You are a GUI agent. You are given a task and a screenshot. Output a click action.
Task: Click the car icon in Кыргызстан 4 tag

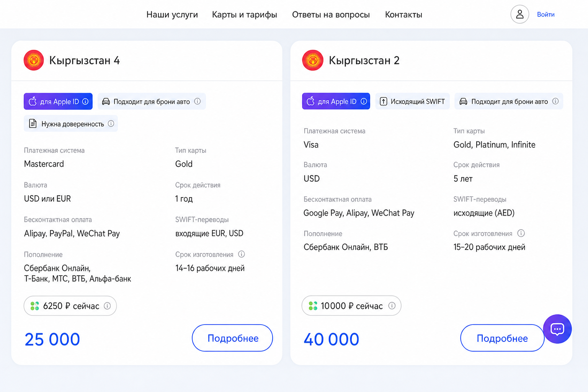click(106, 101)
